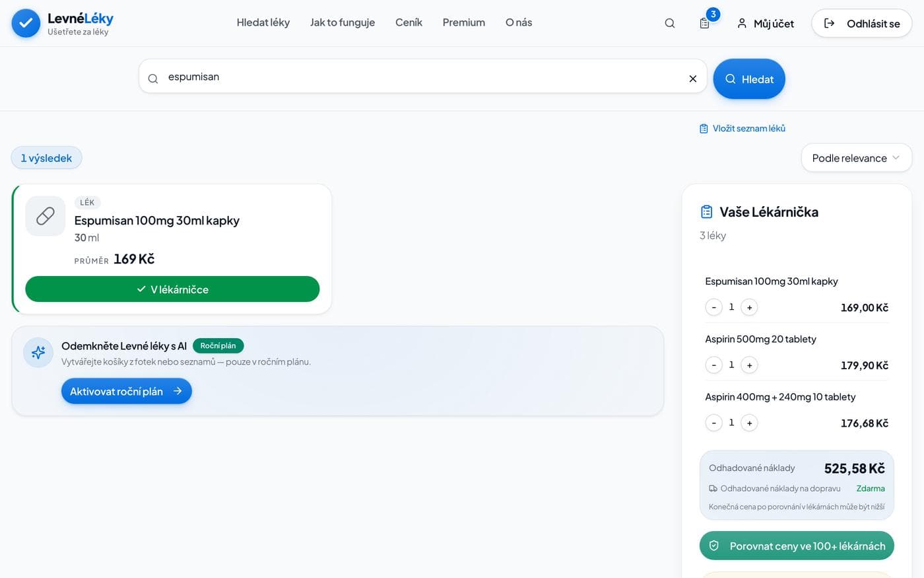Open the medicine list clipboard icon with badge
The image size is (924, 578).
click(705, 23)
